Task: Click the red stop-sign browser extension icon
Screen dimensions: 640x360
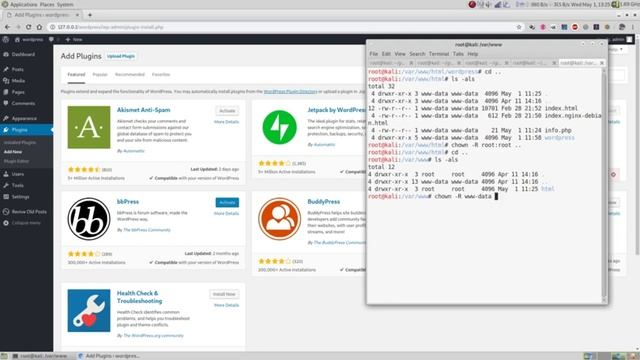Action: (x=575, y=27)
